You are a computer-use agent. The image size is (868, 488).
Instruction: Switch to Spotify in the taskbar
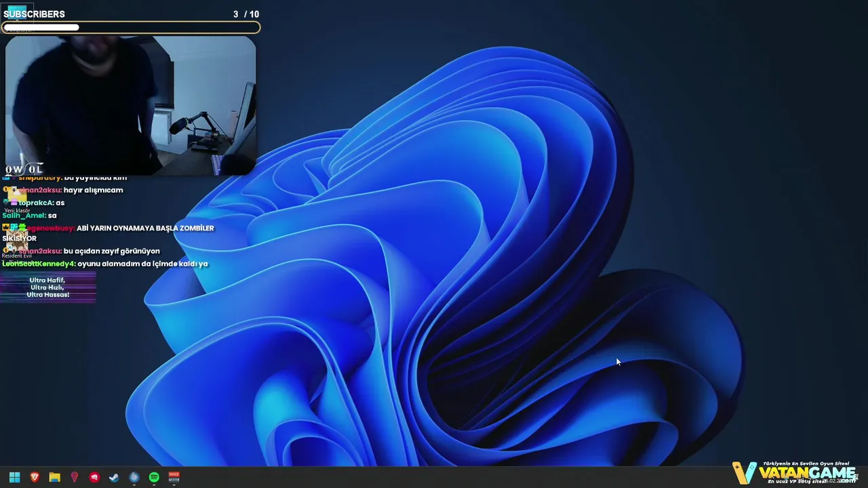point(154,477)
